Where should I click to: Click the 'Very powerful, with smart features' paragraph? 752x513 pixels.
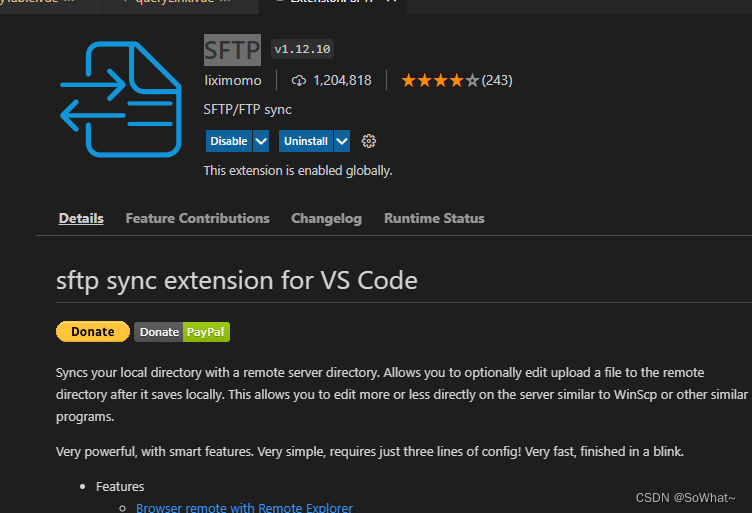pos(370,452)
